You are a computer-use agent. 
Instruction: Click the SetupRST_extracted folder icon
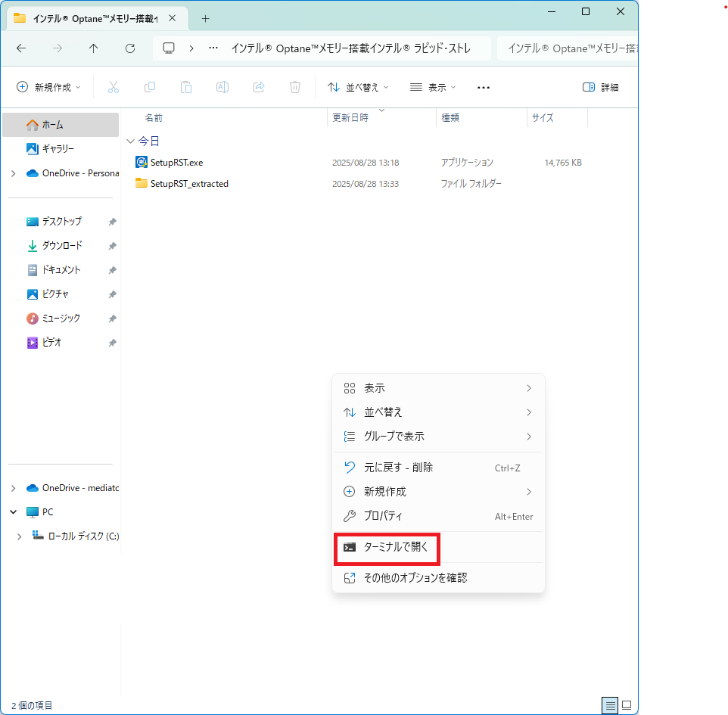click(142, 183)
